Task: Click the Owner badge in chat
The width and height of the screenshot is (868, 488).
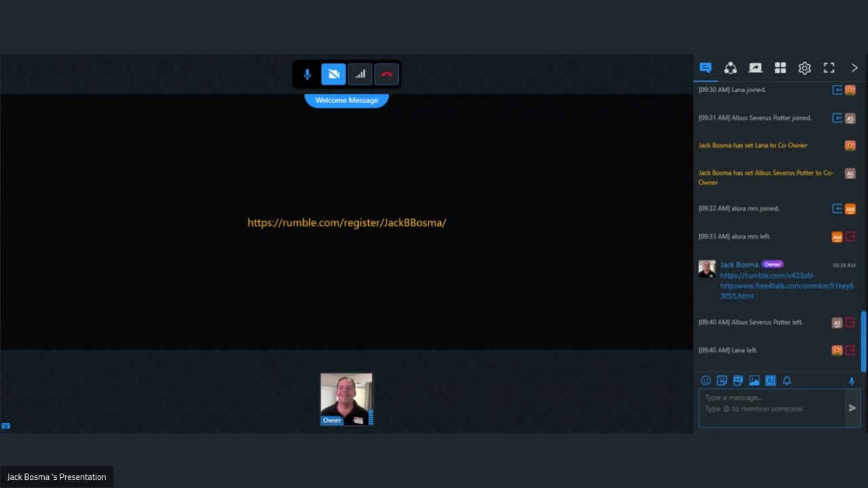Action: (x=772, y=264)
